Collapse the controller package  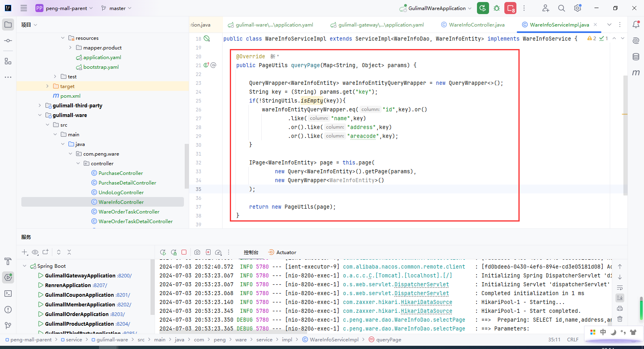[x=78, y=164]
